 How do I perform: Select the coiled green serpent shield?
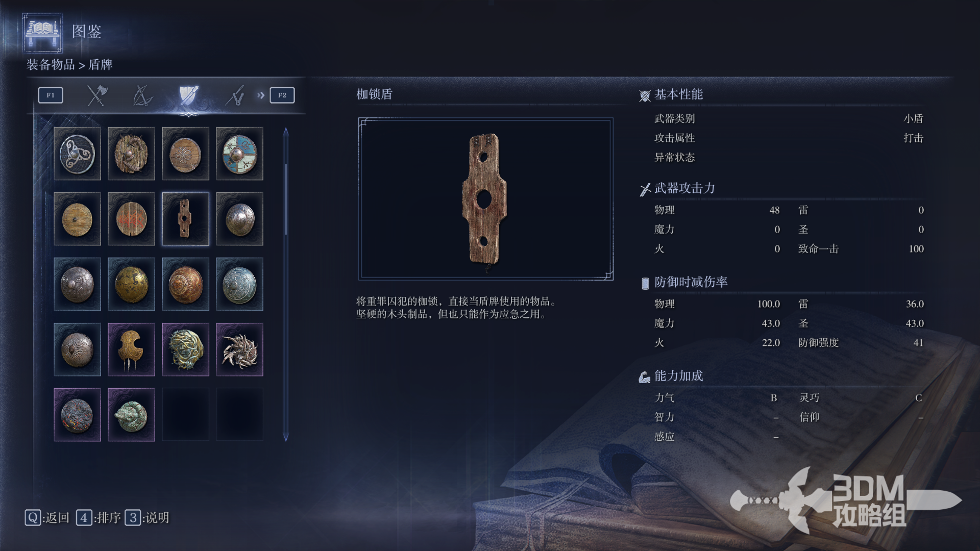click(x=131, y=415)
